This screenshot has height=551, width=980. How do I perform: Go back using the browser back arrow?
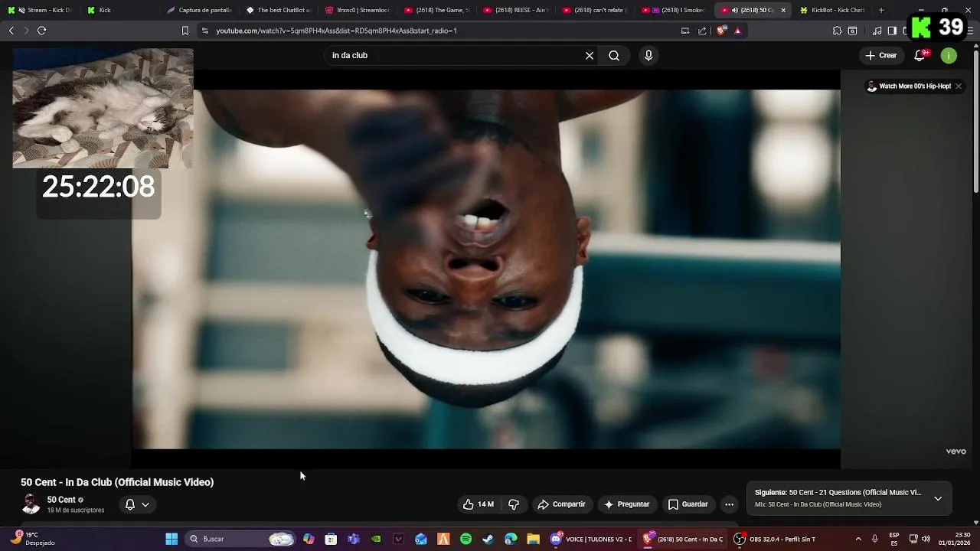point(11,31)
